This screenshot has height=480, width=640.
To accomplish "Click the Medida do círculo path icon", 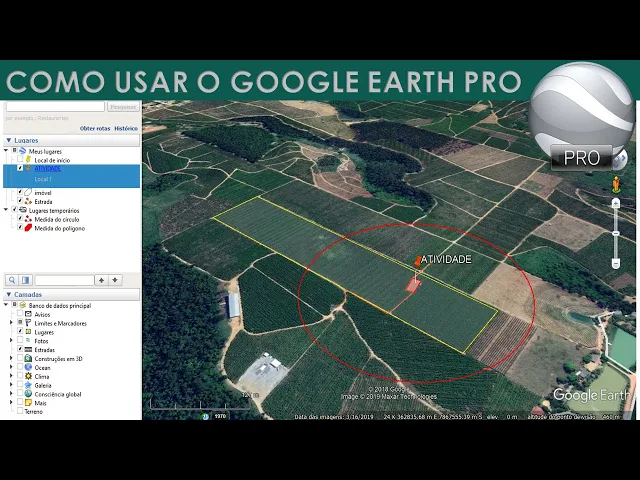I will [28, 219].
